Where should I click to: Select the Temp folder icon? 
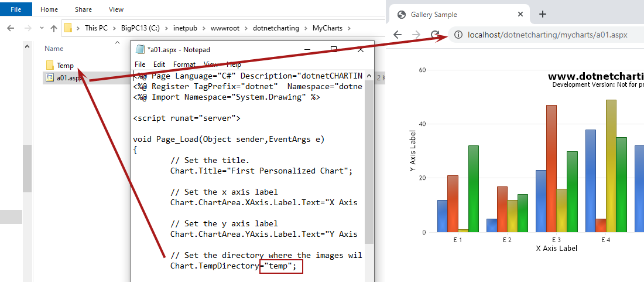[50, 66]
